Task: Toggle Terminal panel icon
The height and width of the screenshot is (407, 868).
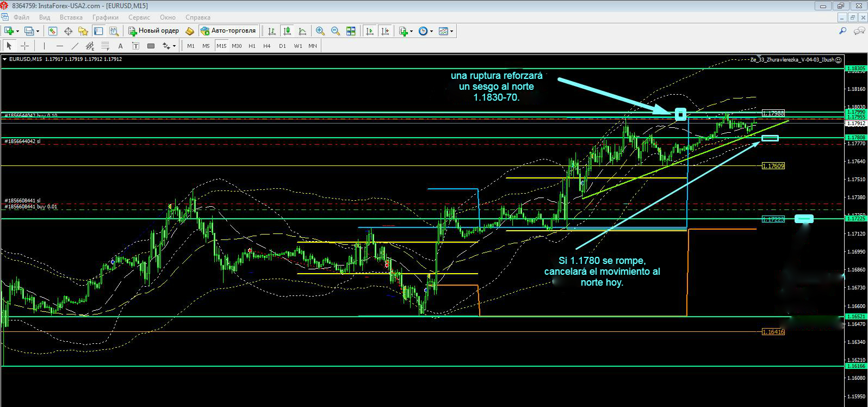Action: click(x=98, y=31)
